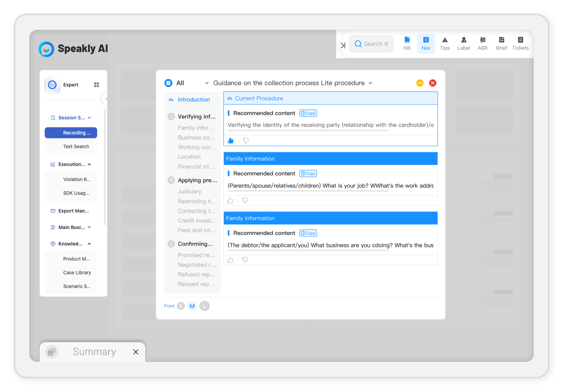
Task: Give thumbs up to Current Procedure content
Action: pyautogui.click(x=231, y=140)
